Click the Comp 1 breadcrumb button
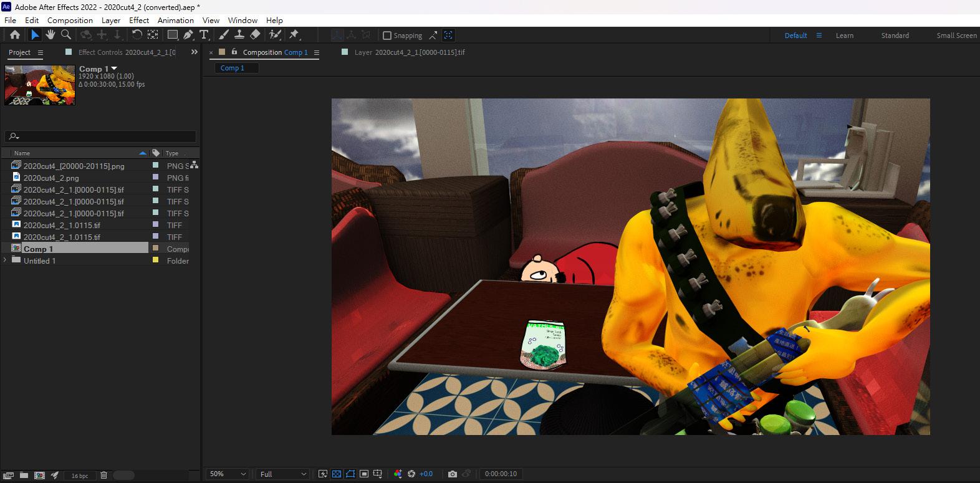Image resolution: width=980 pixels, height=483 pixels. [237, 68]
